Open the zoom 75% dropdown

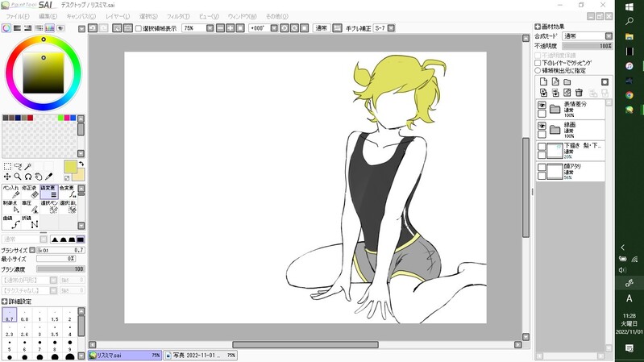210,28
